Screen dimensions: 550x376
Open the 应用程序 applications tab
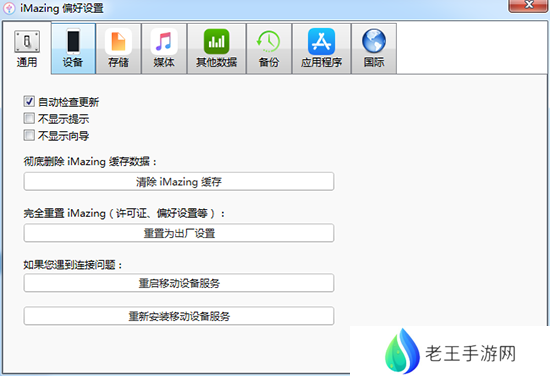click(x=321, y=48)
